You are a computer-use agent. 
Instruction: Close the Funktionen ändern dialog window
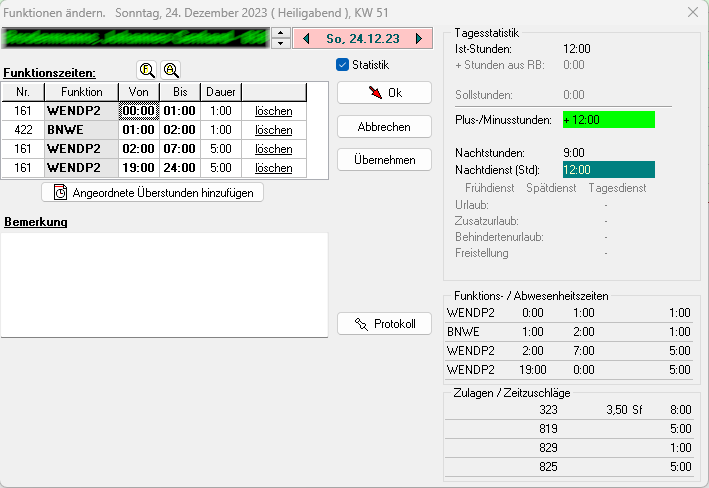click(693, 12)
